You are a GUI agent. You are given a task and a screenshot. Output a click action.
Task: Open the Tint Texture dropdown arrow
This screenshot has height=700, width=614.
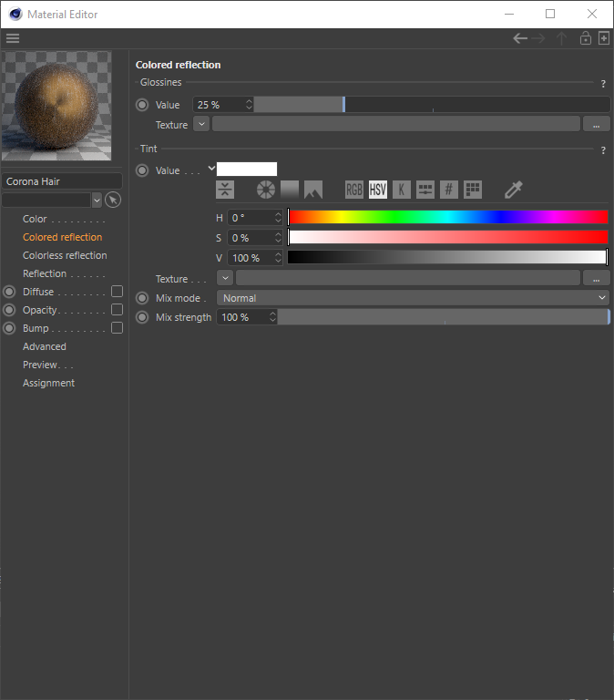pyautogui.click(x=225, y=278)
